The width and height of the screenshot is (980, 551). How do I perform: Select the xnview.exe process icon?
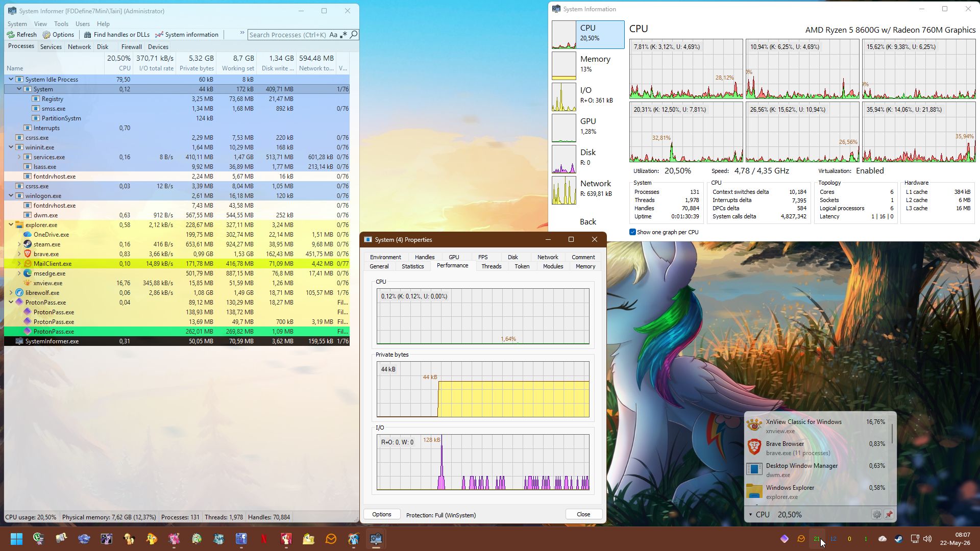(x=28, y=283)
